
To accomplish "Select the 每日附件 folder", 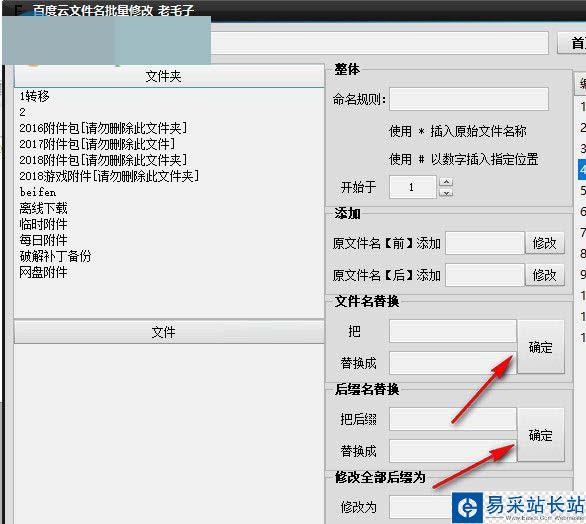I will coord(43,240).
